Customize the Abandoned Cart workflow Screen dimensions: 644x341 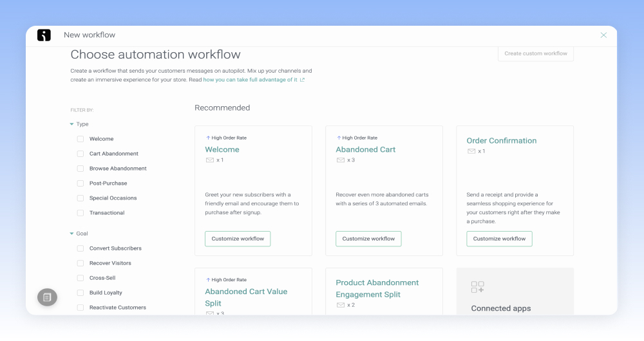pos(368,239)
